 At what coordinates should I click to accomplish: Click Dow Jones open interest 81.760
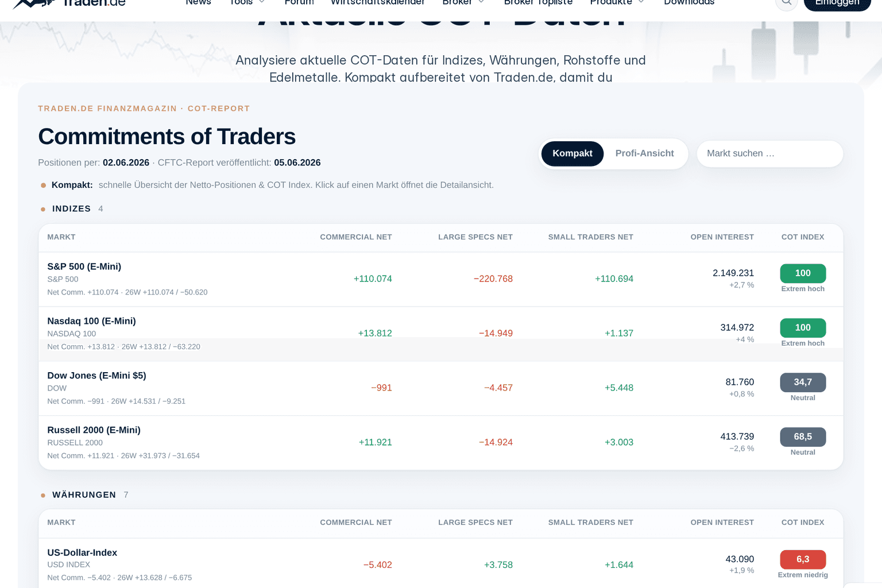click(x=740, y=382)
